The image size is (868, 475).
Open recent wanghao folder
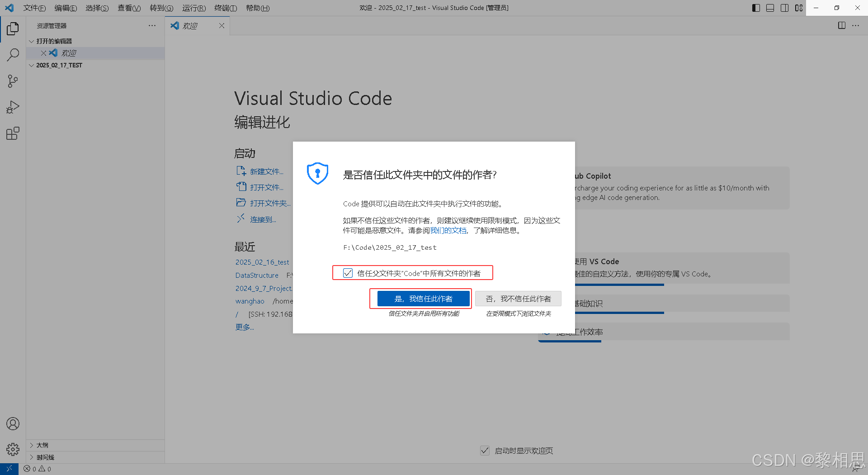(x=250, y=301)
